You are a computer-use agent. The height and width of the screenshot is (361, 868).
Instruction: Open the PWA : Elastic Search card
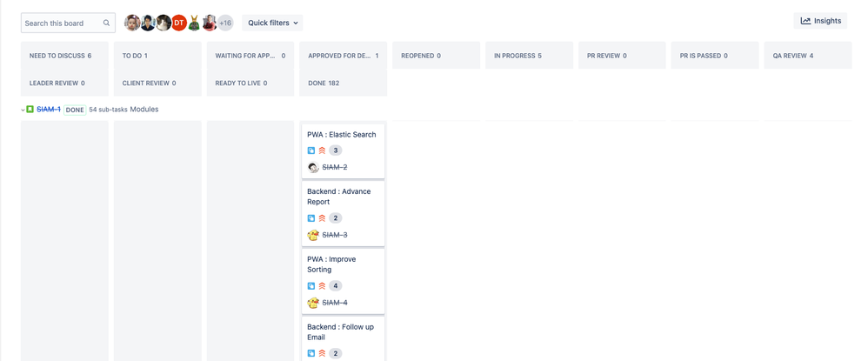[344, 151]
